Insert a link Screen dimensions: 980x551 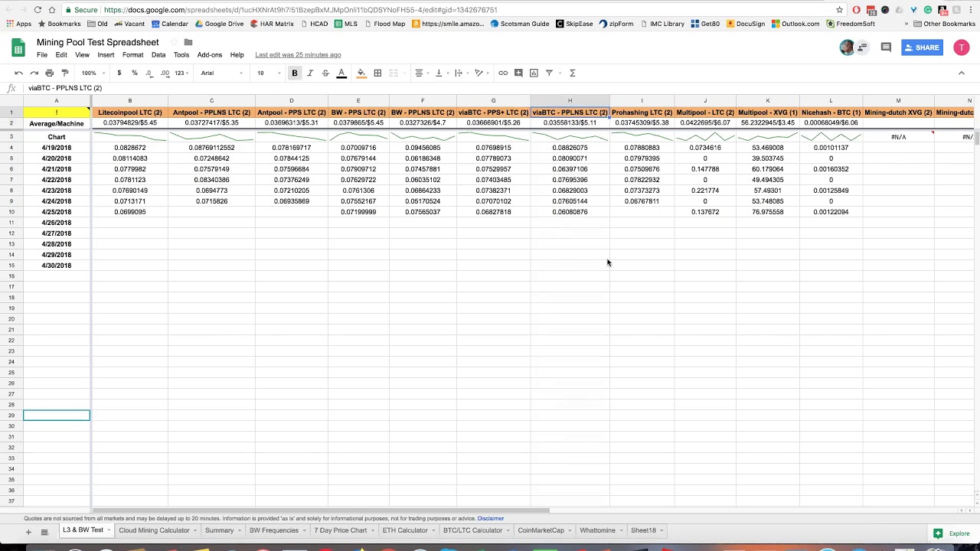503,73
